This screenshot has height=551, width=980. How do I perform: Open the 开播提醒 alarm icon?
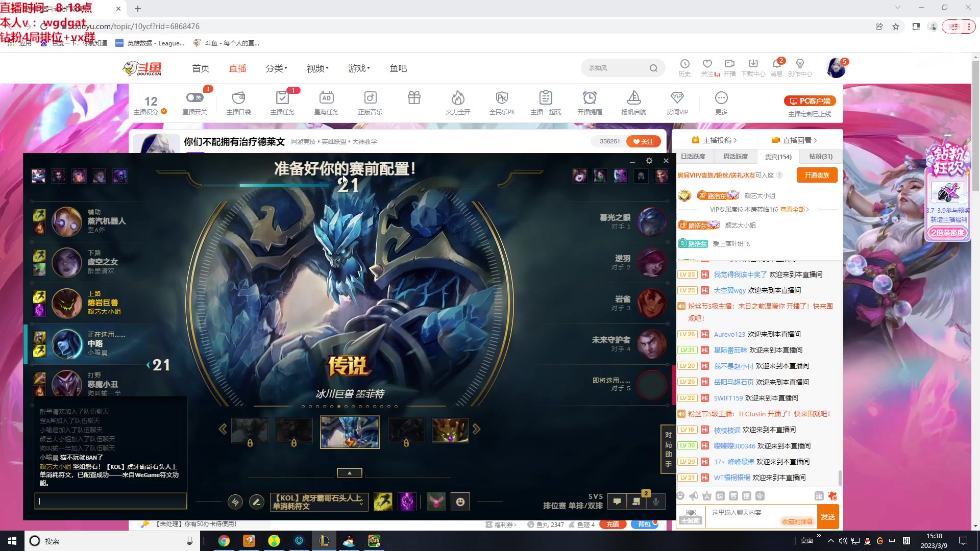coord(590,97)
